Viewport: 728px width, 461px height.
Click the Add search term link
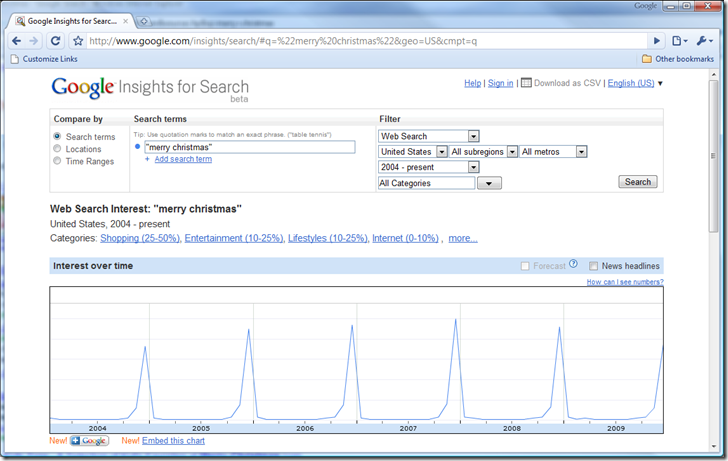tap(183, 159)
